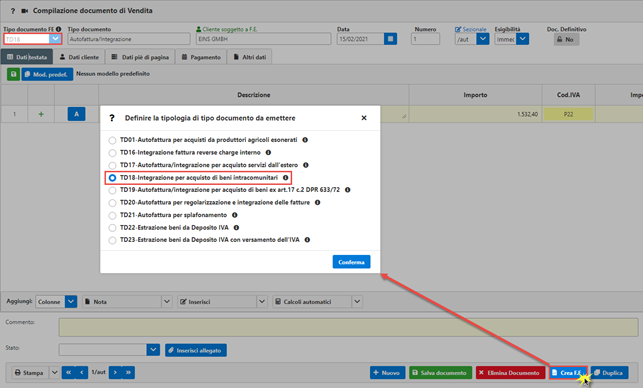Image resolution: width=643 pixels, height=388 pixels.
Task: Show info for TD01 Autofattura option
Action: point(305,140)
